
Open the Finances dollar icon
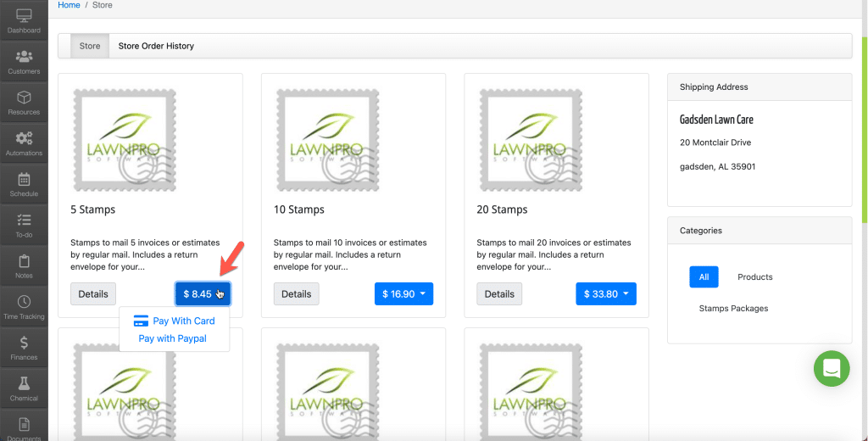pos(24,343)
